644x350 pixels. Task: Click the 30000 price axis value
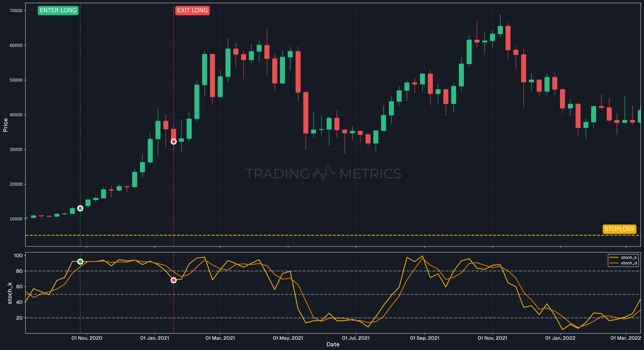coord(16,150)
